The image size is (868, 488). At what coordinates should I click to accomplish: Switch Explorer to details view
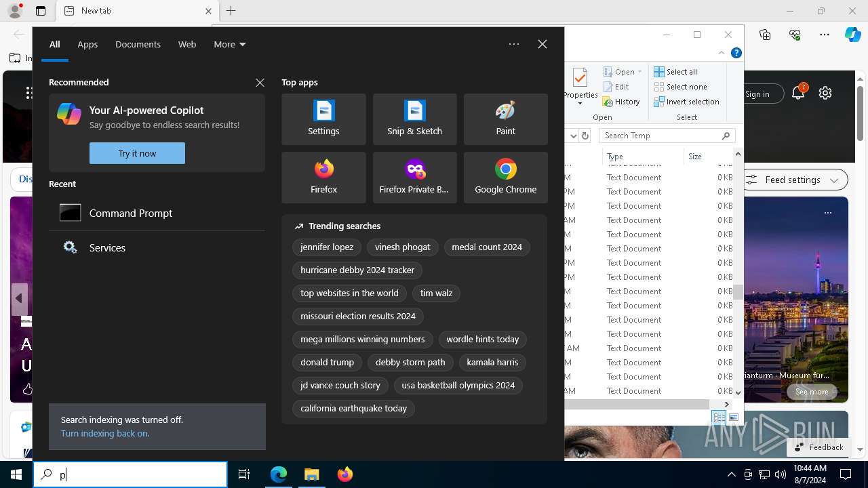point(719,418)
